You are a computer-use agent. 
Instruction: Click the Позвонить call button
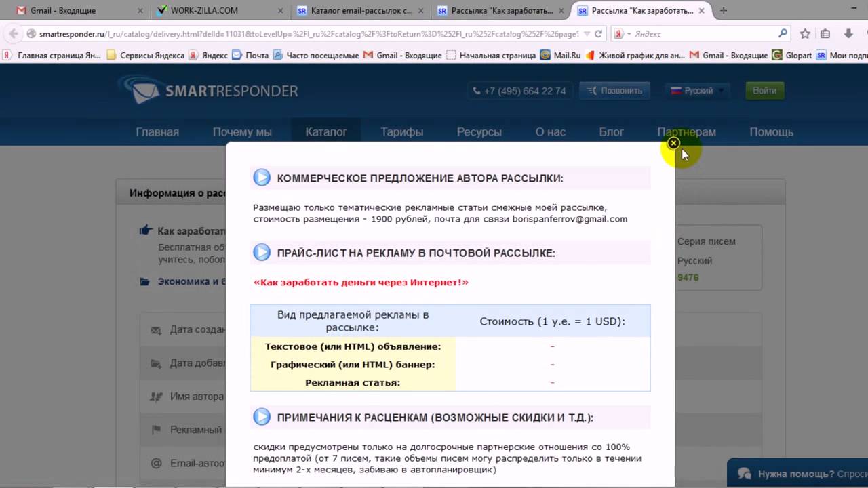tap(615, 90)
